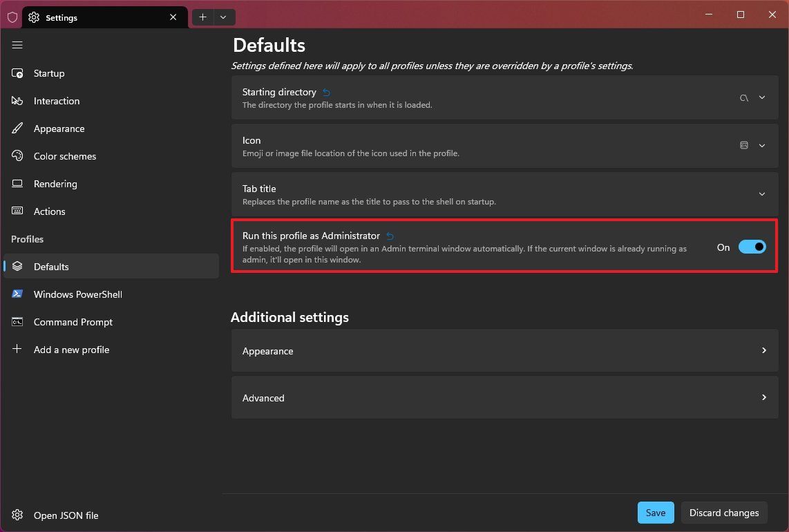
Task: Expand the Advanced additional settings
Action: pos(763,397)
